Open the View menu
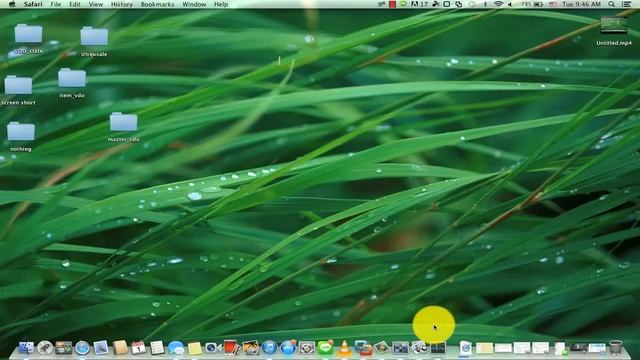The width and height of the screenshot is (640, 360). click(96, 4)
